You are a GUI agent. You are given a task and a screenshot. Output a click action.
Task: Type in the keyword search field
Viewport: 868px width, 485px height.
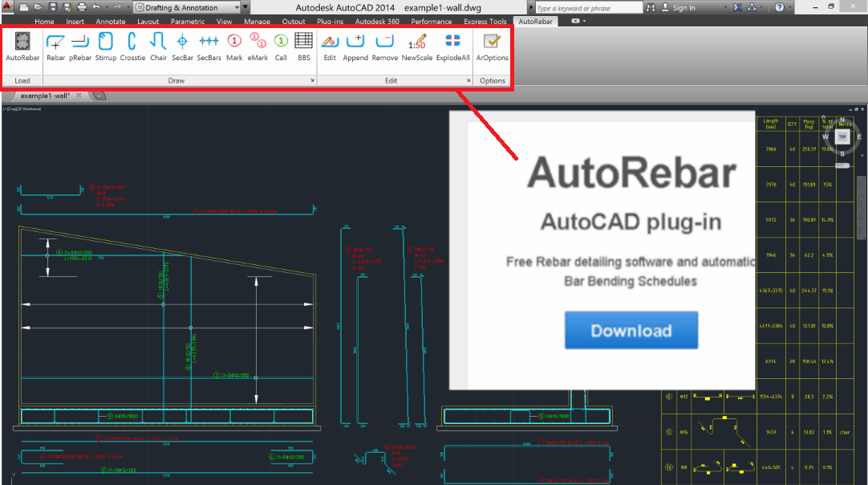pos(589,8)
